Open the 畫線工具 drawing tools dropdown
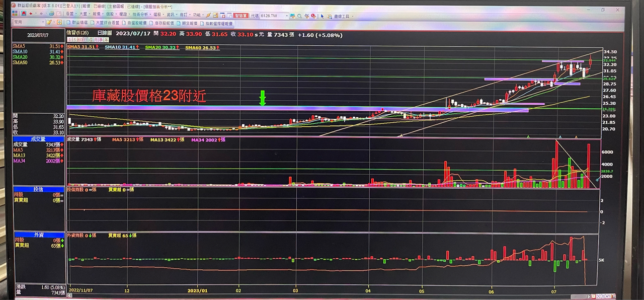 (343, 16)
